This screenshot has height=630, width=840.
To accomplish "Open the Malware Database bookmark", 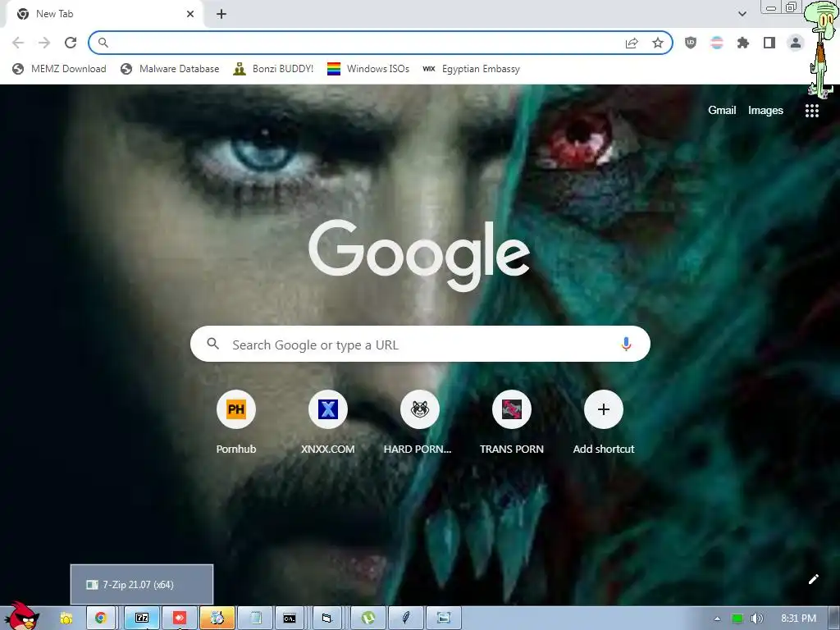I will [170, 69].
